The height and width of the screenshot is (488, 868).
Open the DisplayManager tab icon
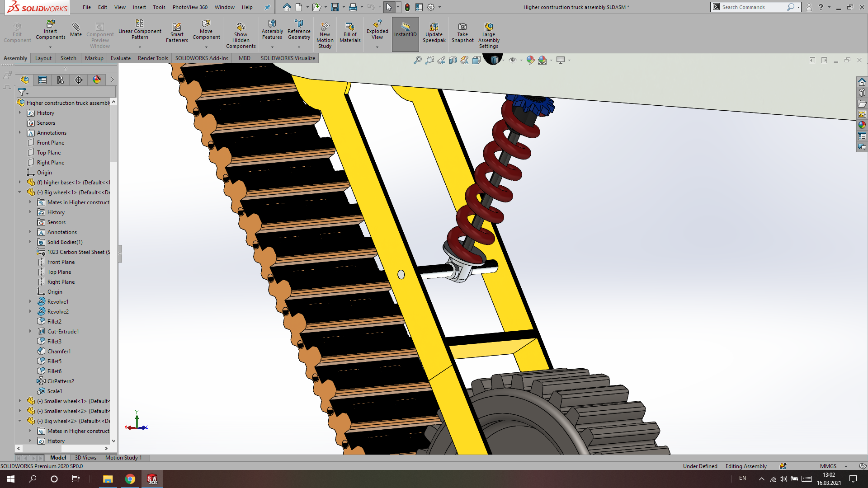97,80
